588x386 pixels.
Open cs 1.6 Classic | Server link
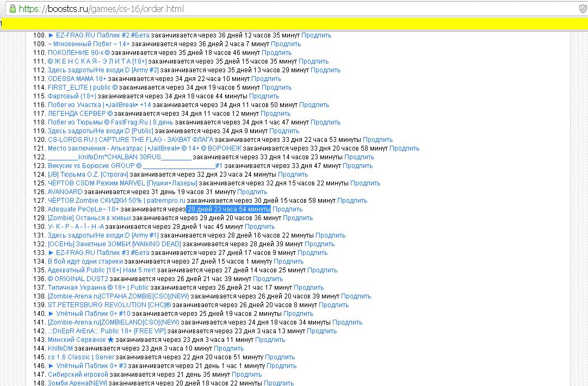(x=81, y=357)
